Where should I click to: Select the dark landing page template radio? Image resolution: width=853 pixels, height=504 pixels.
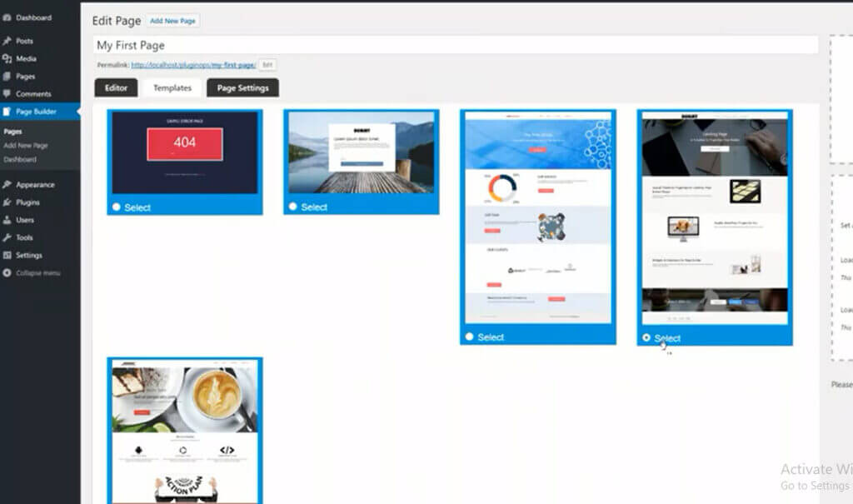(x=646, y=338)
